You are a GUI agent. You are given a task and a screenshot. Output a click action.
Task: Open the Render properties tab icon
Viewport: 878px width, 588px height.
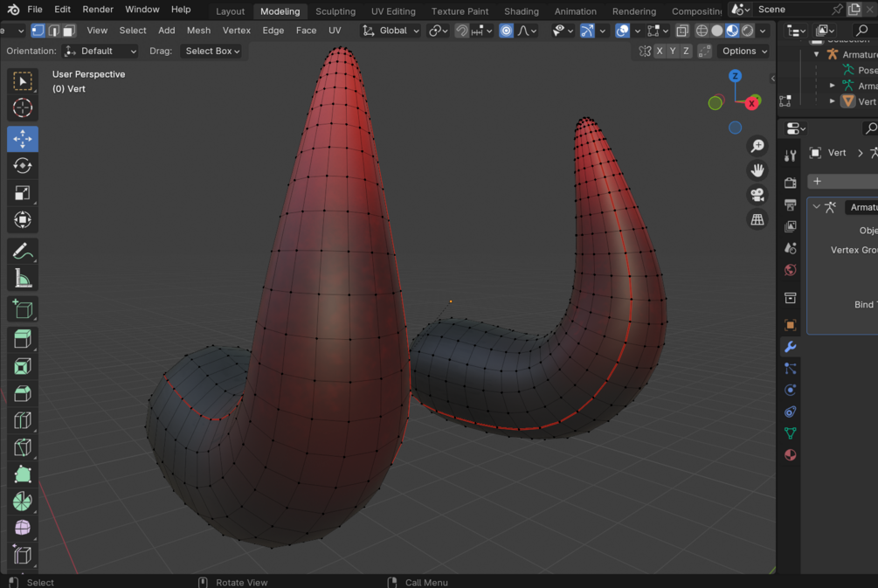(790, 183)
